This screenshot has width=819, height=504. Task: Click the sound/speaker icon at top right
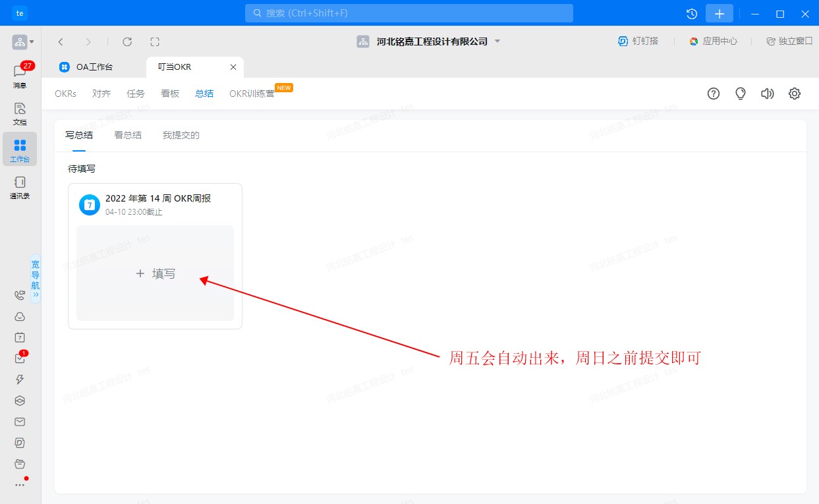click(x=767, y=94)
